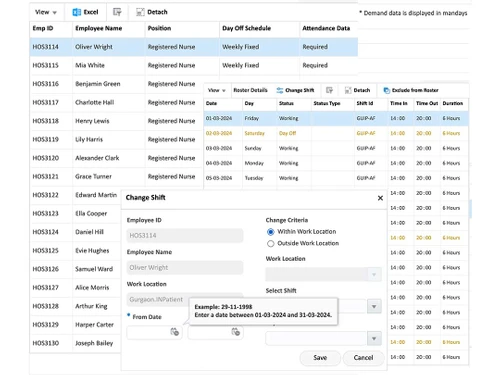Click the Employee Name field Oliver Wright
This screenshot has height=375, width=500.
pyautogui.click(x=185, y=268)
